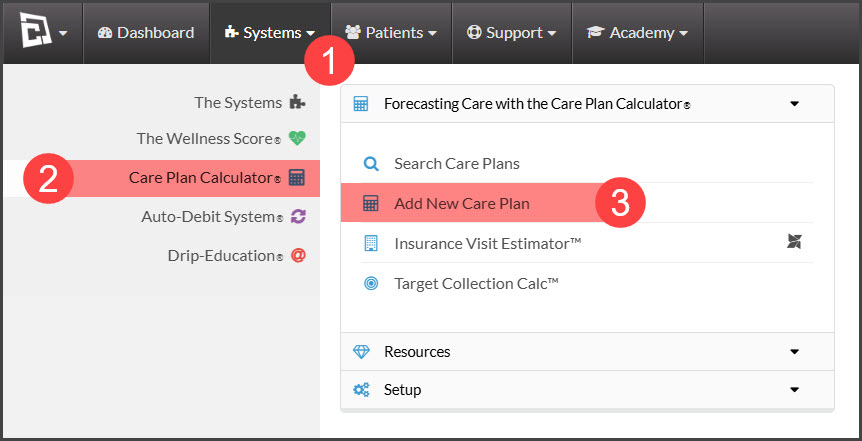The height and width of the screenshot is (441, 862).
Task: Open the Patients menu
Action: click(391, 33)
